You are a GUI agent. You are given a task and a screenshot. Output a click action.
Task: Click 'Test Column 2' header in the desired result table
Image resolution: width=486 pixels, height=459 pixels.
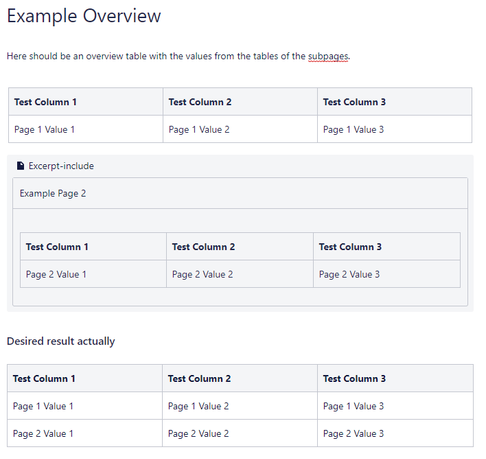240,378
